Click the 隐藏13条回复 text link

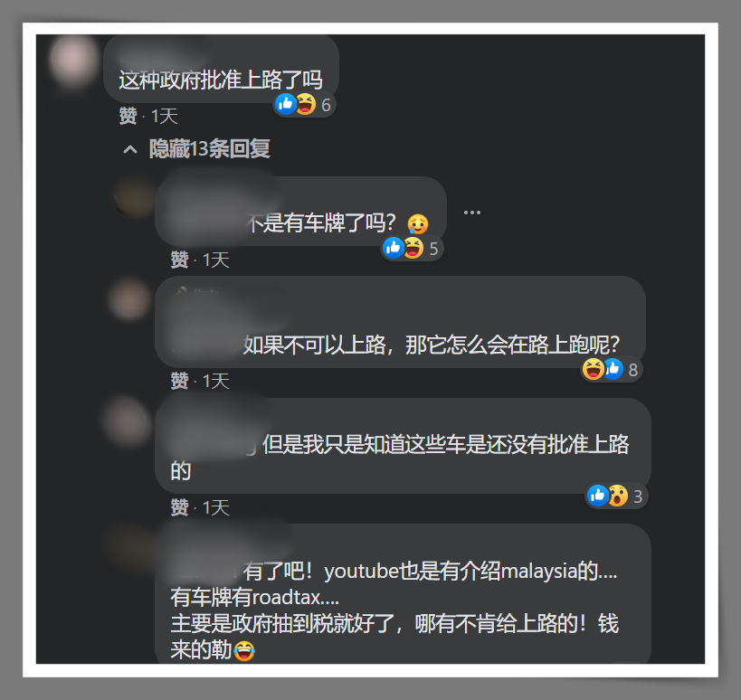pos(209,149)
